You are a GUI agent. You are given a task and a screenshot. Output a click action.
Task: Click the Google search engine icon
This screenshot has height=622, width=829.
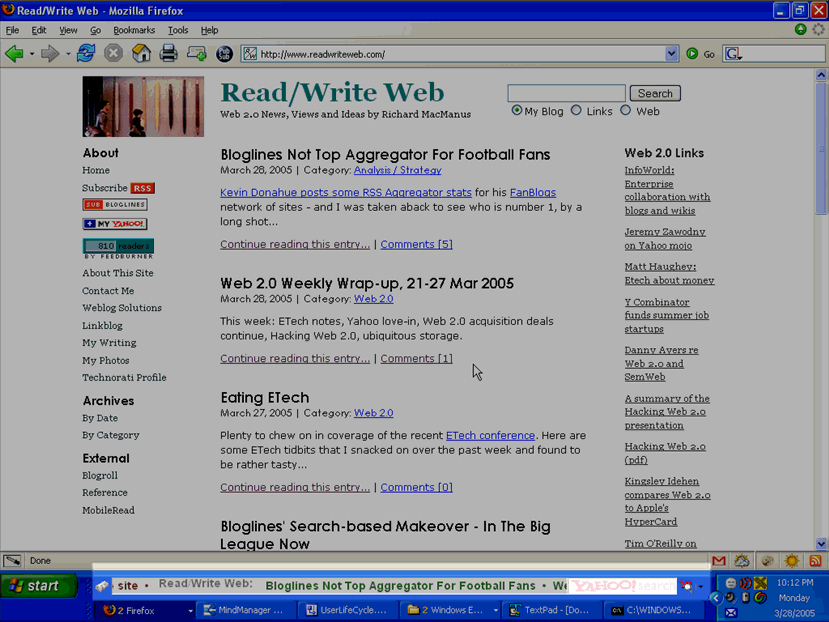[x=732, y=53]
